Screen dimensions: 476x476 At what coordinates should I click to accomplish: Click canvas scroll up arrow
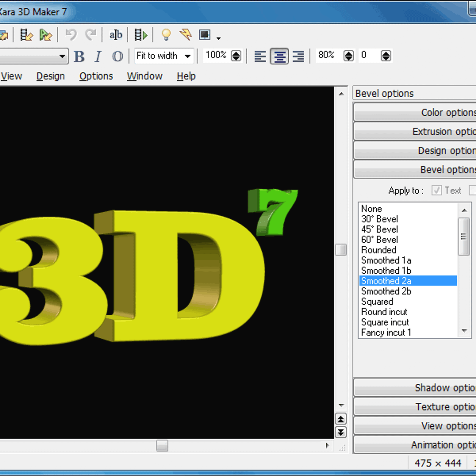341,94
